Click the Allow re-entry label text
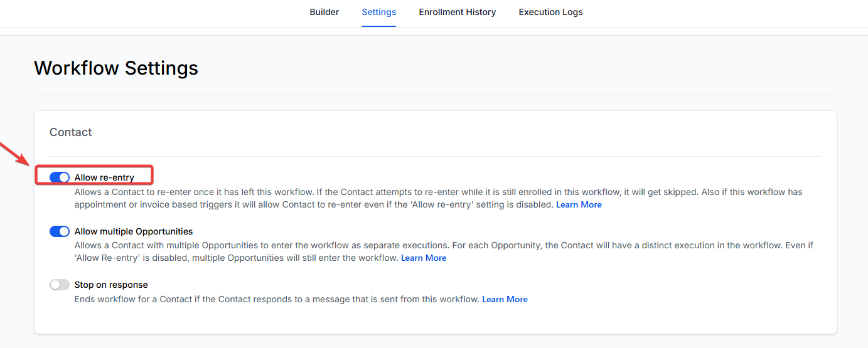Viewport: 868px width, 348px height. pyautogui.click(x=104, y=177)
